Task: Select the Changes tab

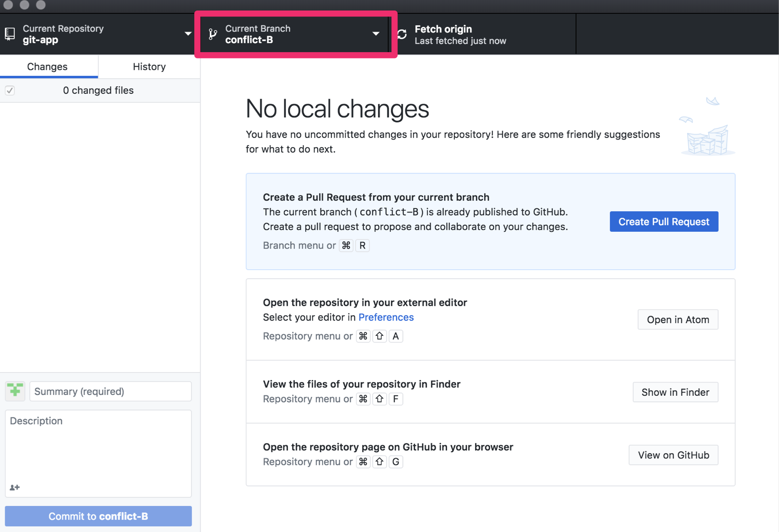Action: pos(47,67)
